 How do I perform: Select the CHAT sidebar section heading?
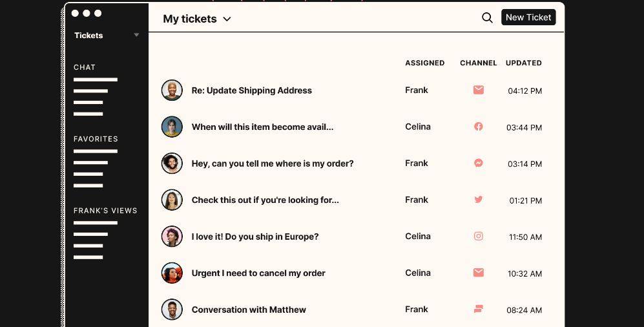(85, 67)
